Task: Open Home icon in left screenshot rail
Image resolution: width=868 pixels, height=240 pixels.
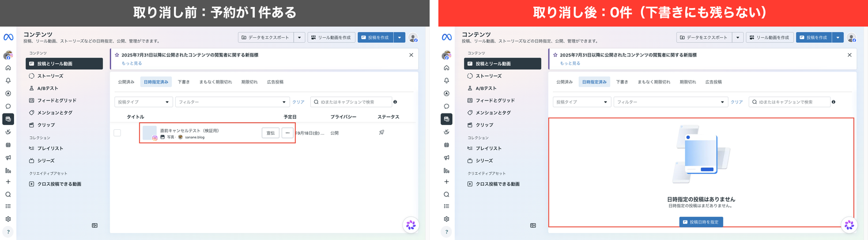Action: point(8,68)
